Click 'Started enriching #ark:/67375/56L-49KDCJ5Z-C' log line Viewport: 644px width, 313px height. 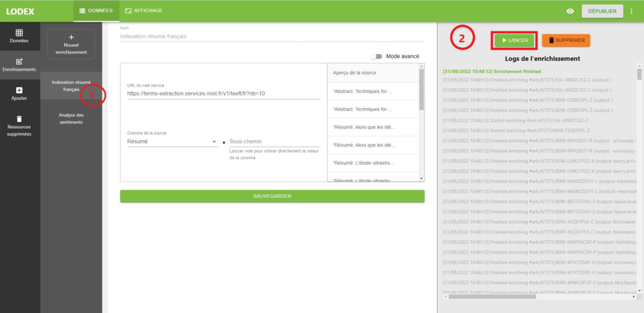(516, 121)
